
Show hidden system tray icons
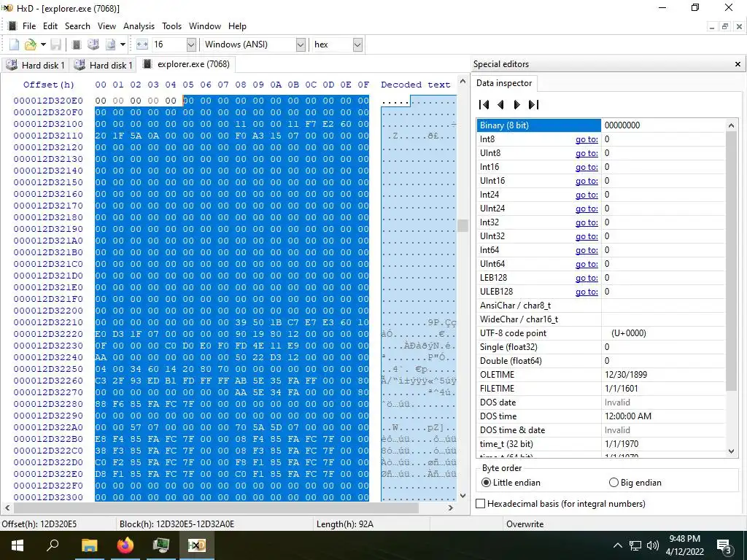click(617, 545)
